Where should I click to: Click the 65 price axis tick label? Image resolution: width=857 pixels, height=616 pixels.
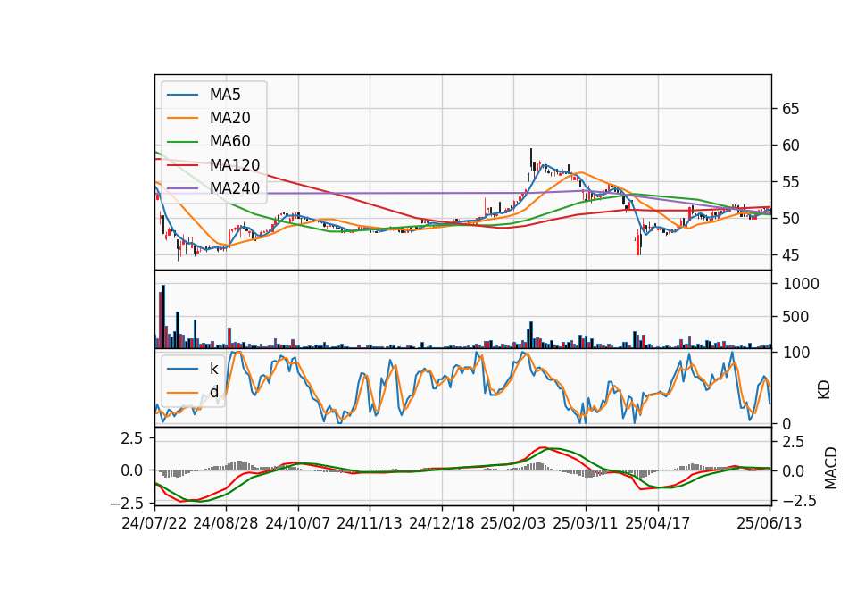click(x=790, y=109)
